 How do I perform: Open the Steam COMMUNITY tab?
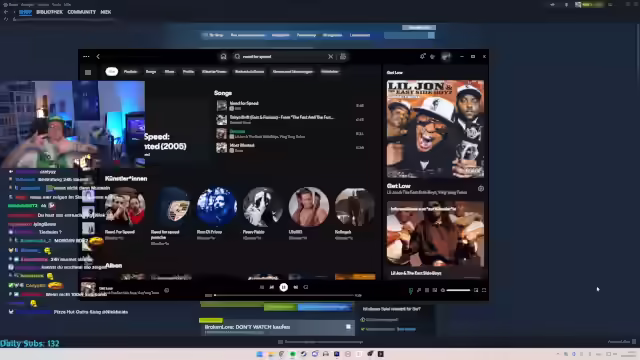(x=82, y=12)
